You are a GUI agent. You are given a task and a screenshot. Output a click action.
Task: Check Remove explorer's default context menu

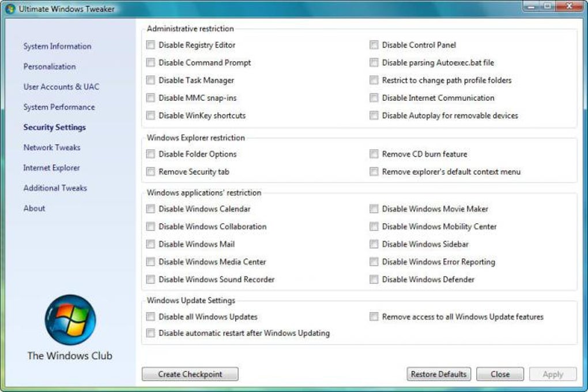tap(374, 172)
